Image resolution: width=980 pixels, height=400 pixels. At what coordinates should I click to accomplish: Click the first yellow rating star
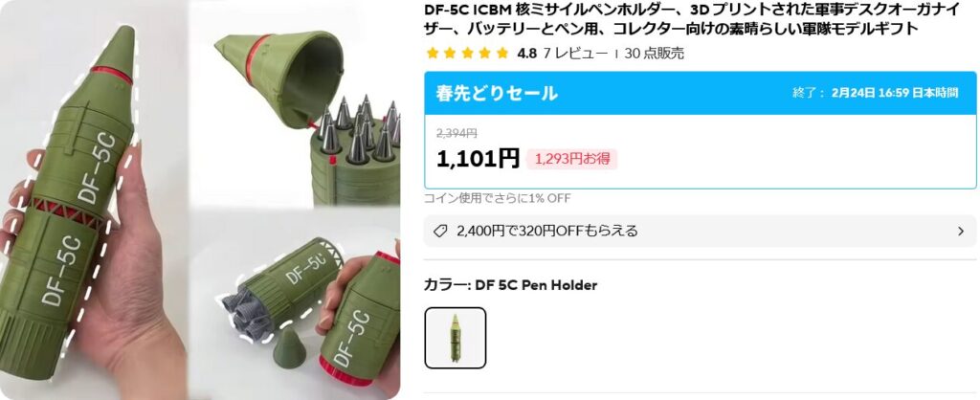433,54
